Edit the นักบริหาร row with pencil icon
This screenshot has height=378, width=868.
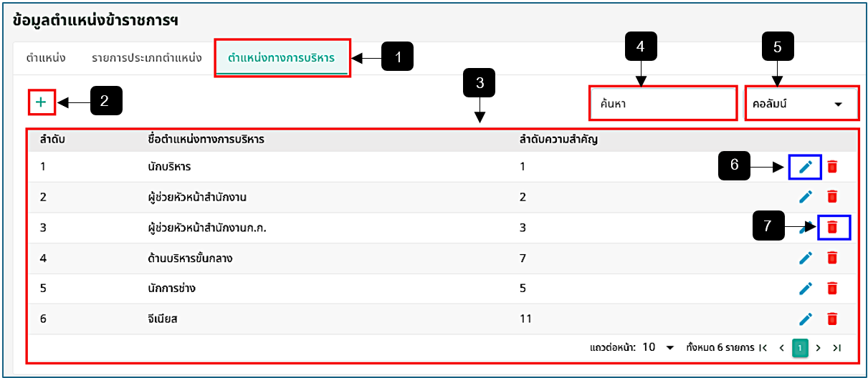[806, 167]
